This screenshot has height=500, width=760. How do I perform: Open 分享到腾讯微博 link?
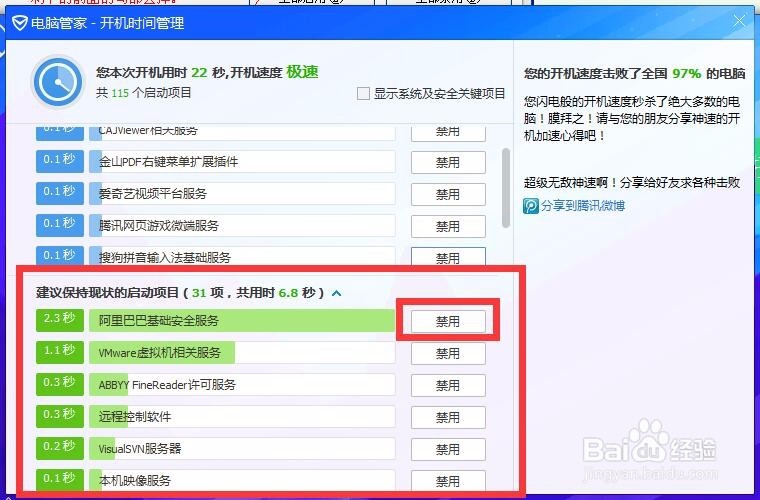(x=583, y=206)
